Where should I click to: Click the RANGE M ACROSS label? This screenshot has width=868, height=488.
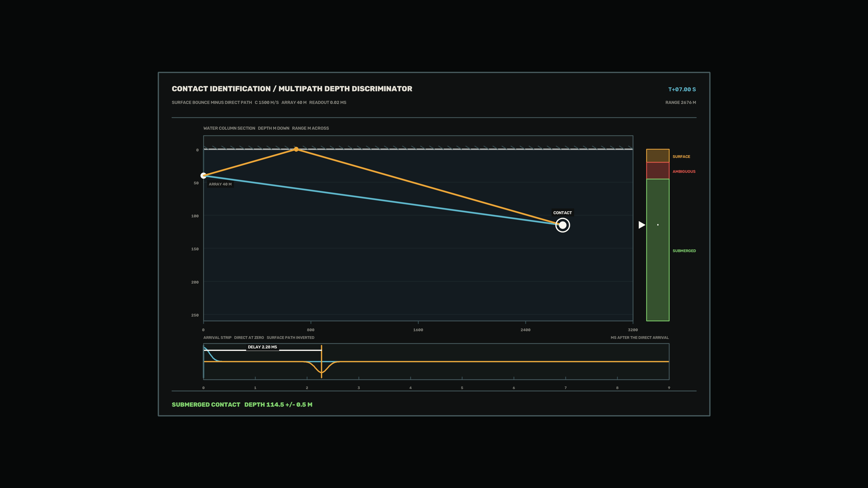point(310,128)
